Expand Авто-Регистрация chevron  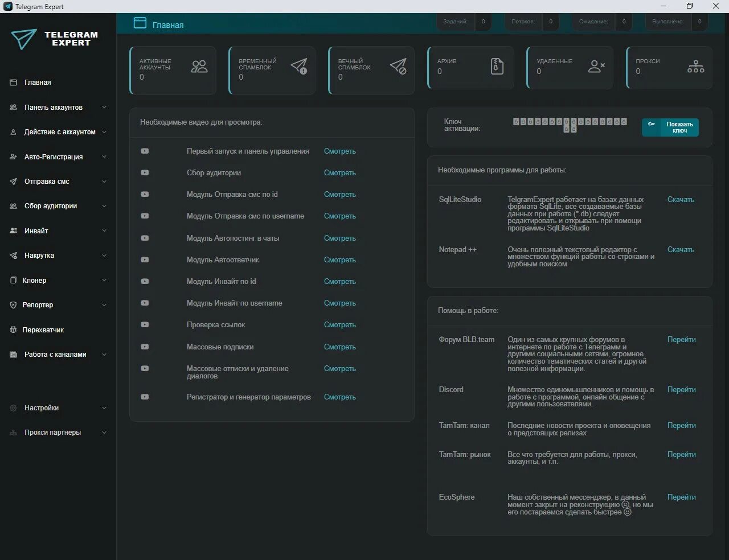(x=104, y=157)
